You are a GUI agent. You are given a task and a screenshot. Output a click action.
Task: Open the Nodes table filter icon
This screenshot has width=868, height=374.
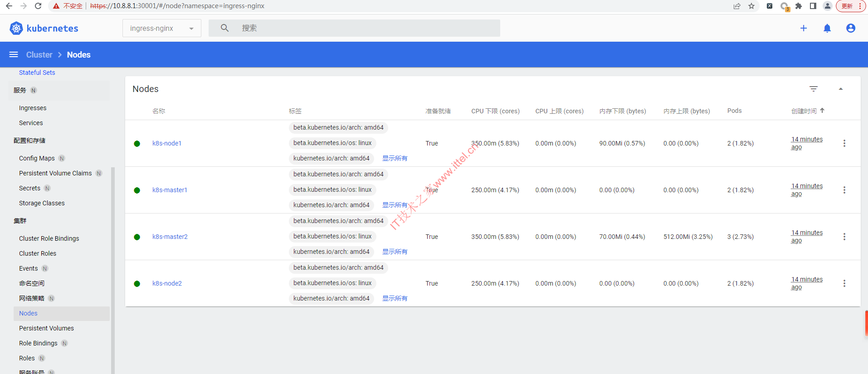pos(814,89)
